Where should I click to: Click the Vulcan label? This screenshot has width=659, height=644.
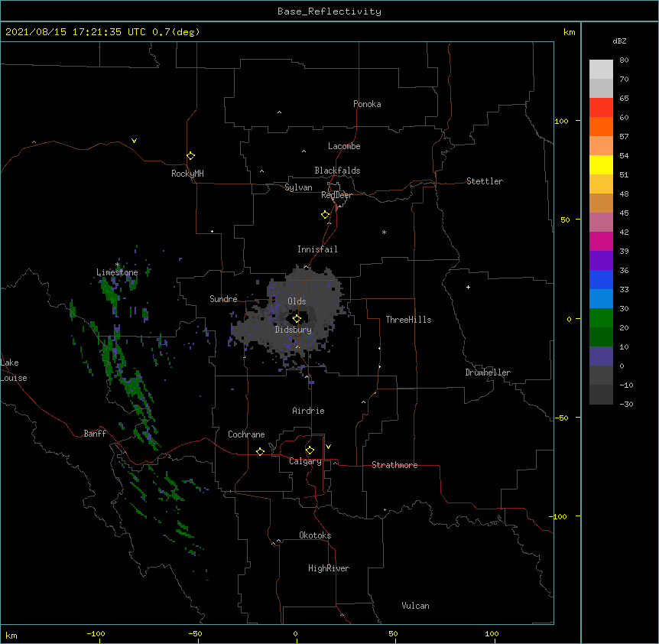click(415, 606)
